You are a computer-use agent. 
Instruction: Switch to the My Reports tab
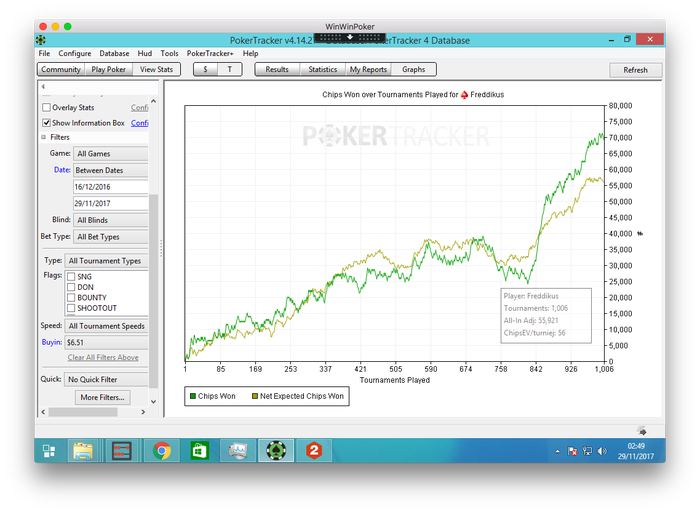point(368,70)
